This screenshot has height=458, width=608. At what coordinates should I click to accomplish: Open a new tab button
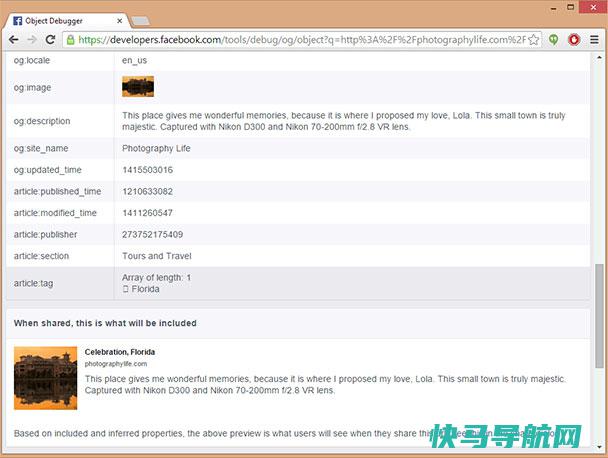[140, 21]
